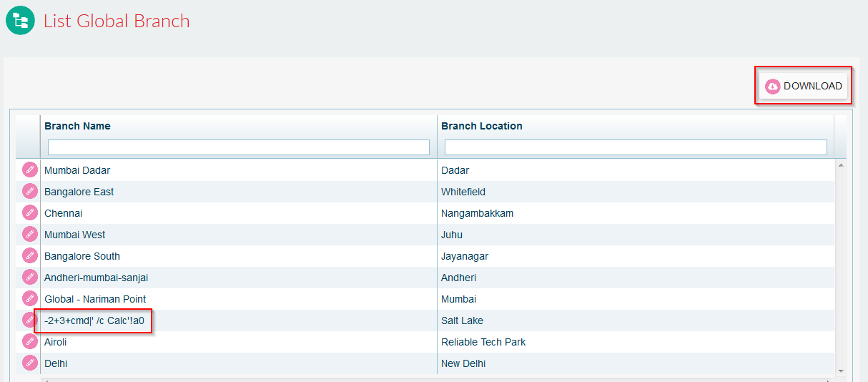Click the edit pencil for Mumbai Dadar

click(x=29, y=170)
